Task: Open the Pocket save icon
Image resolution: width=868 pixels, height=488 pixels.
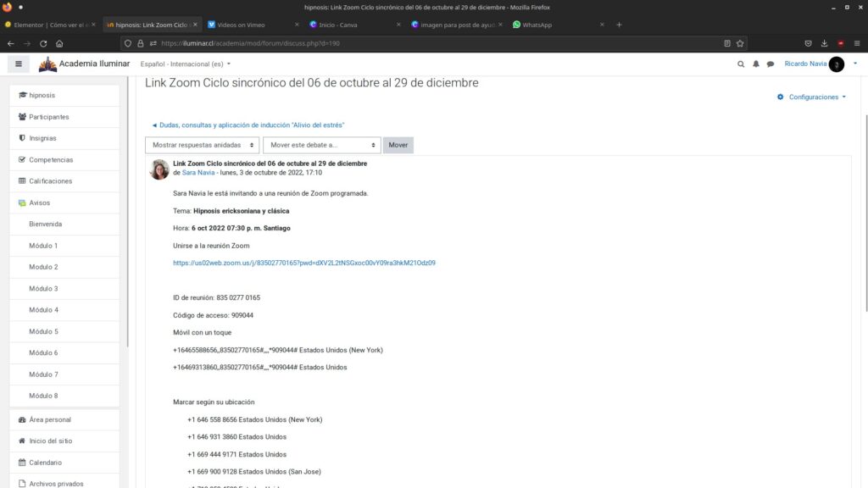Action: [808, 43]
